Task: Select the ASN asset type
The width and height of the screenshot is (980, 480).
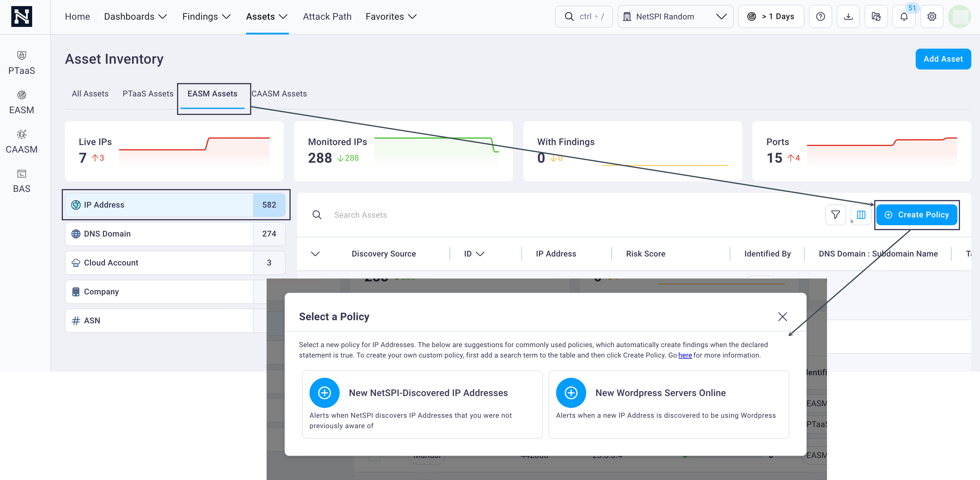Action: 166,320
